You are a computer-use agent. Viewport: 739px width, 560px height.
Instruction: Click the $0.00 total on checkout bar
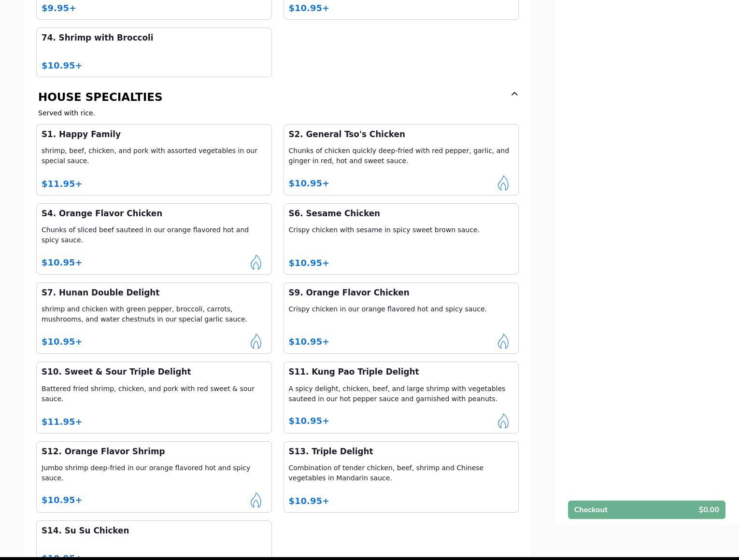pyautogui.click(x=708, y=510)
